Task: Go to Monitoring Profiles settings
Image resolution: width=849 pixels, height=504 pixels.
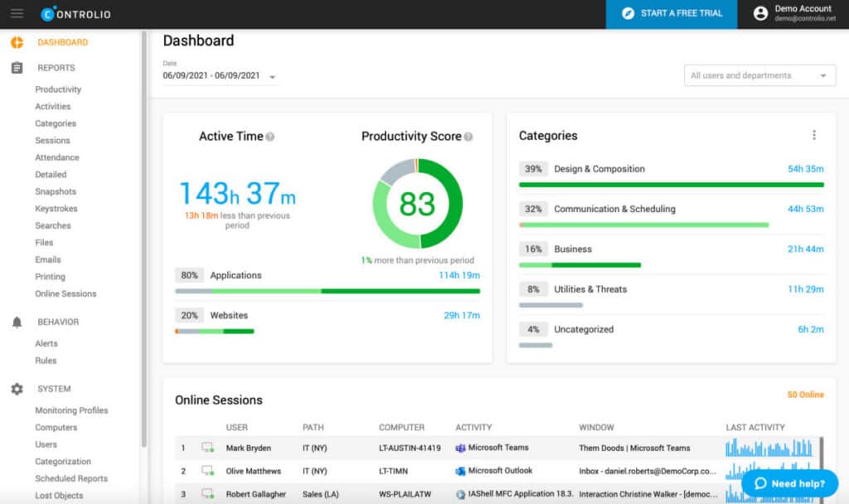Action: click(71, 410)
